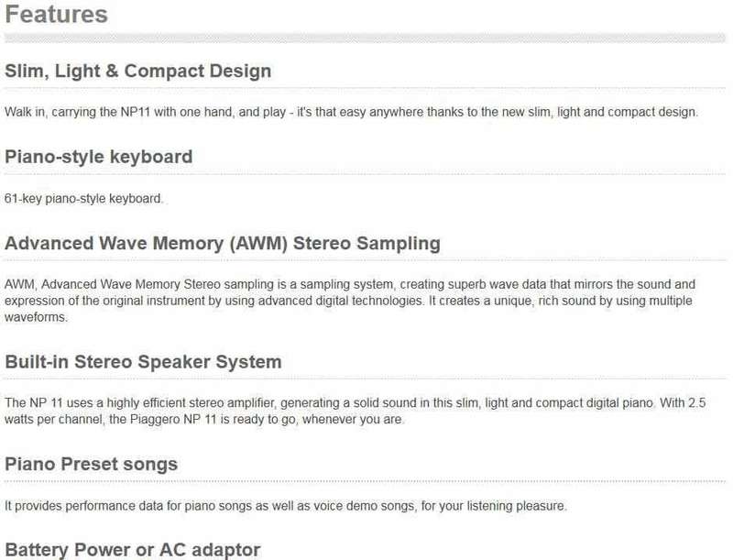The height and width of the screenshot is (560, 733).
Task: Click the AWM sampling system description paragraph
Action: coord(350,301)
